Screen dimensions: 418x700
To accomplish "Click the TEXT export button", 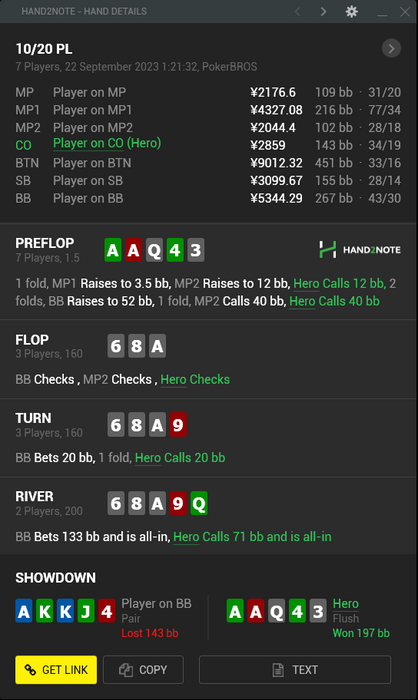I will click(295, 670).
